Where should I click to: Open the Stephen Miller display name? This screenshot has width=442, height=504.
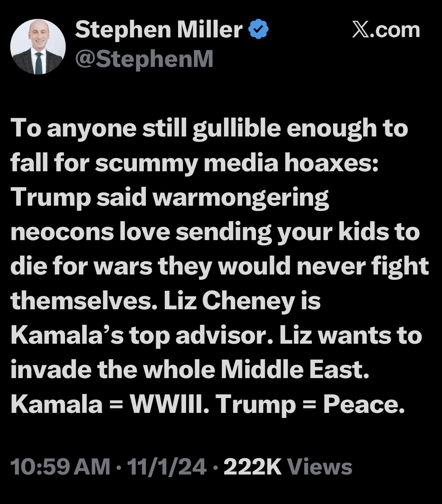tap(159, 30)
